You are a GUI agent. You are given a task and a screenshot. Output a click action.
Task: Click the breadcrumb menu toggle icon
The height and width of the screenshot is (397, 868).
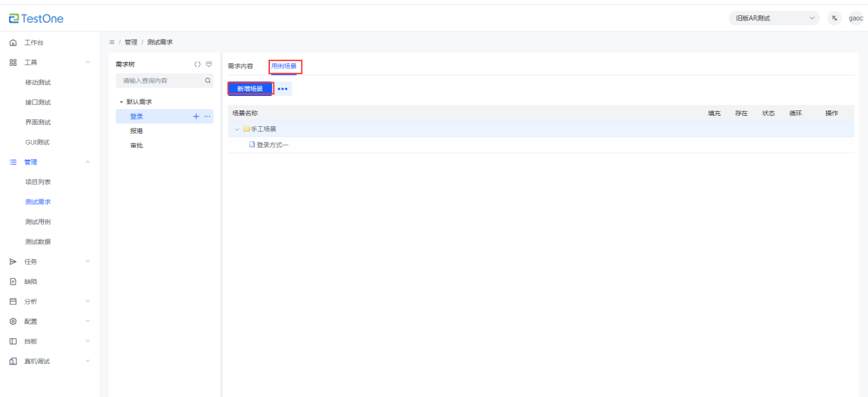[112, 43]
